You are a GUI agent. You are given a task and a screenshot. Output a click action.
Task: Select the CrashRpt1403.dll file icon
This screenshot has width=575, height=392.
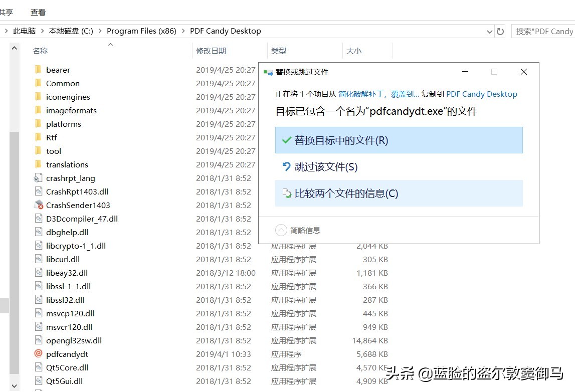pos(39,191)
